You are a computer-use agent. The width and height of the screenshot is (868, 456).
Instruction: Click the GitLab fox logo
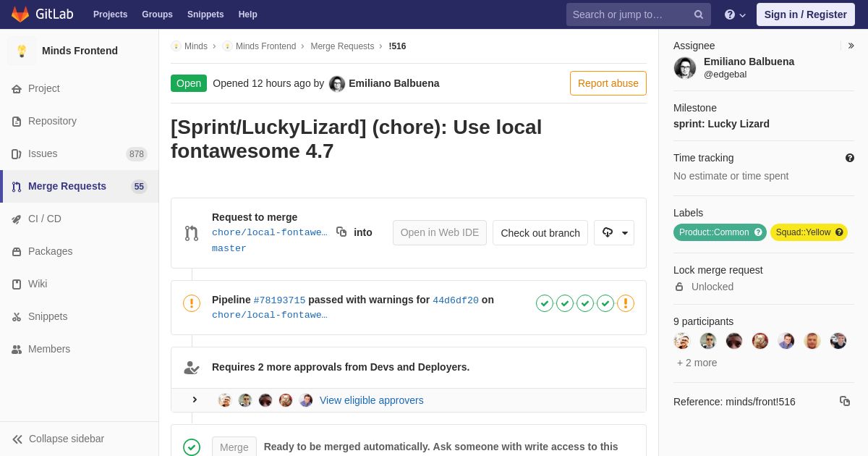(20, 14)
